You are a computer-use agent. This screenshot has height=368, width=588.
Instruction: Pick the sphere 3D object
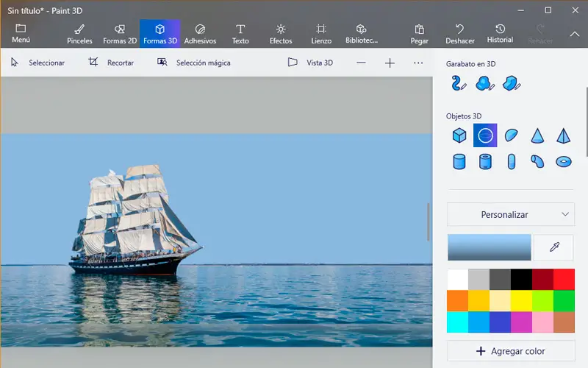(x=485, y=135)
